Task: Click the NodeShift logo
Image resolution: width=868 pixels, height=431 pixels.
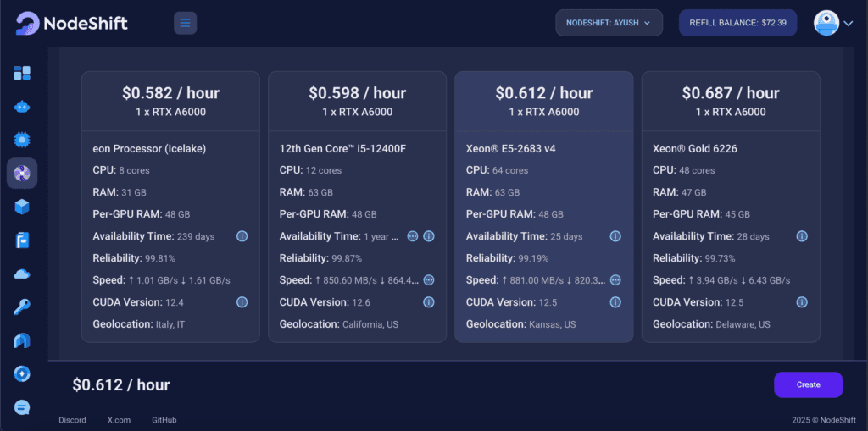Action: (71, 23)
